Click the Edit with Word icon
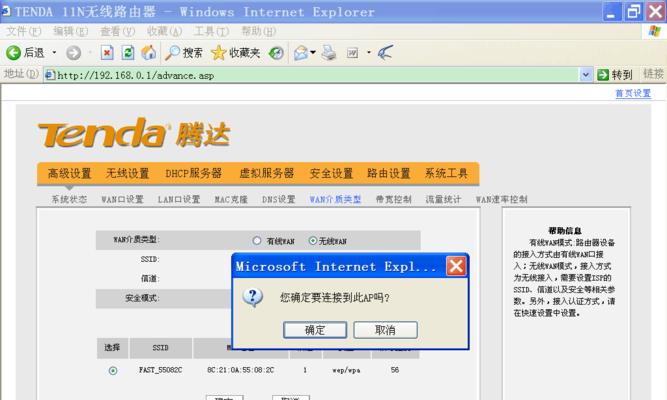 click(352, 53)
